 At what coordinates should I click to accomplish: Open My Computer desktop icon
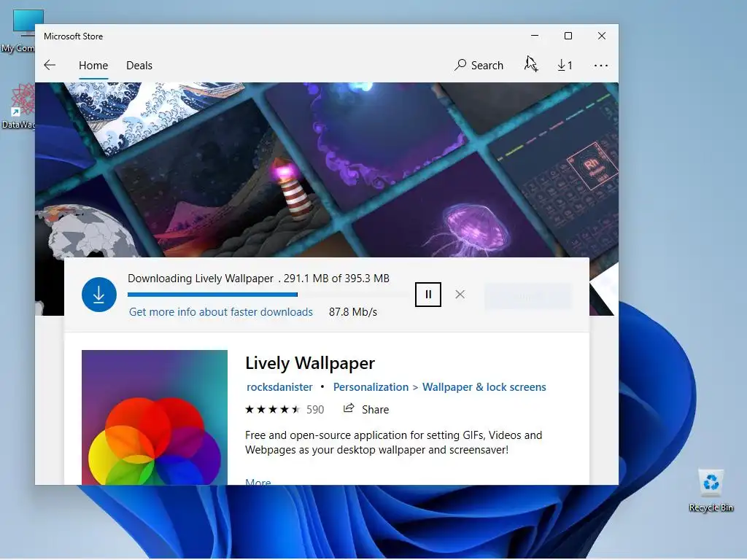21,31
